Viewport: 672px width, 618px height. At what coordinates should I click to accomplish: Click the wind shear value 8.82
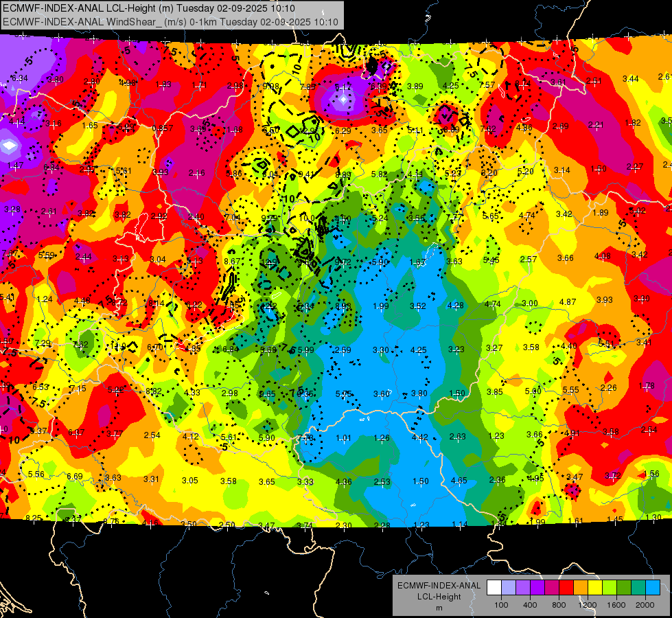[154, 391]
